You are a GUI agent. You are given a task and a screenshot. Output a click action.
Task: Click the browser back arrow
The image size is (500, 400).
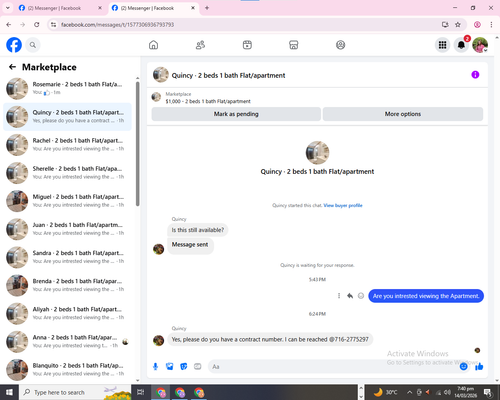pos(9,25)
